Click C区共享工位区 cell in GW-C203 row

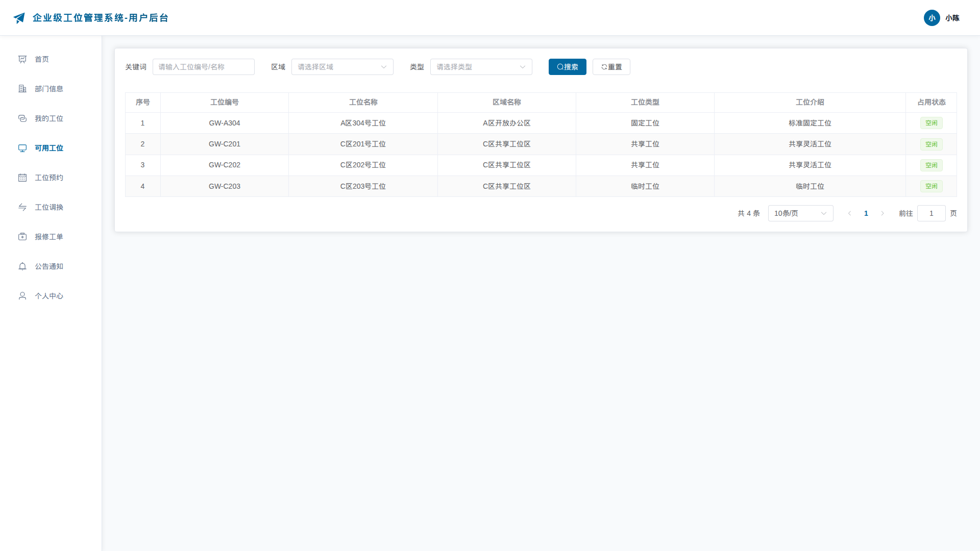(507, 186)
